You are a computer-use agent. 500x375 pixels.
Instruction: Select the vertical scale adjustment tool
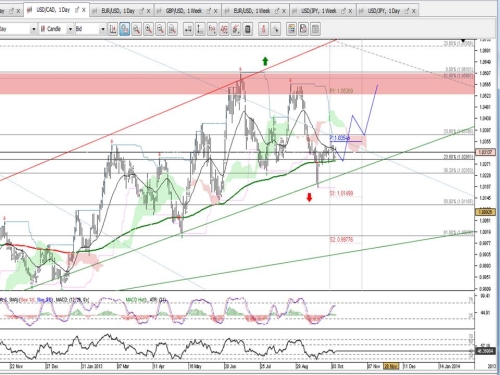pos(200,29)
